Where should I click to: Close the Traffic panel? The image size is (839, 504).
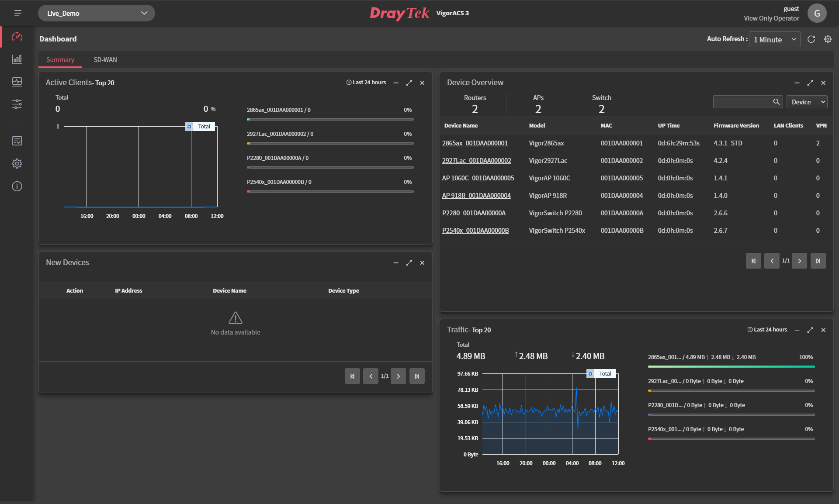[823, 330]
